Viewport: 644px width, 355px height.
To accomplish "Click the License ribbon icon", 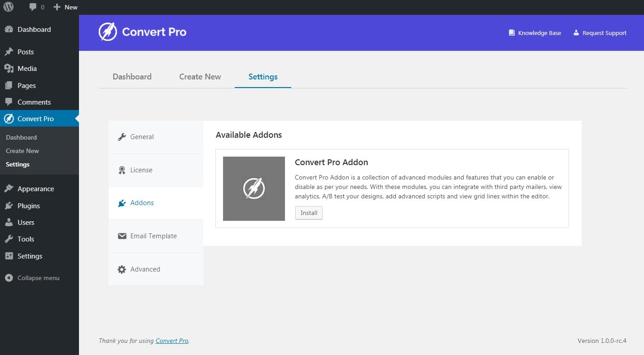I will pos(122,170).
